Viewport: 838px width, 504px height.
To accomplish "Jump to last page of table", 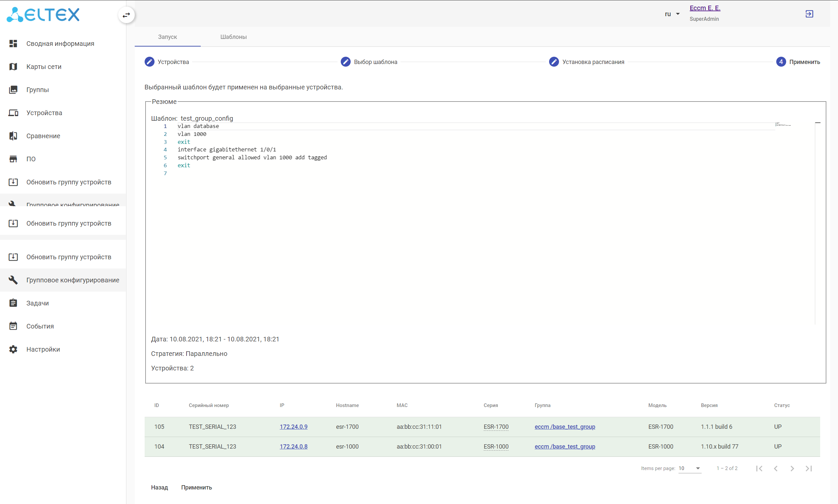I will coord(809,468).
